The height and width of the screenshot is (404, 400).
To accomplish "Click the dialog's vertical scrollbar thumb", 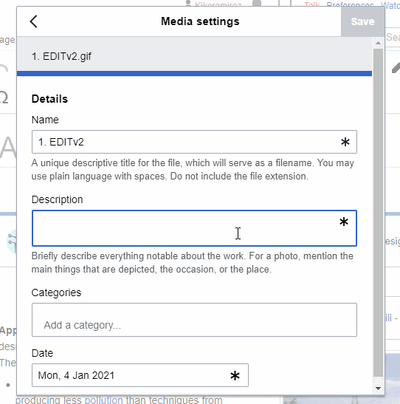I will [378, 213].
